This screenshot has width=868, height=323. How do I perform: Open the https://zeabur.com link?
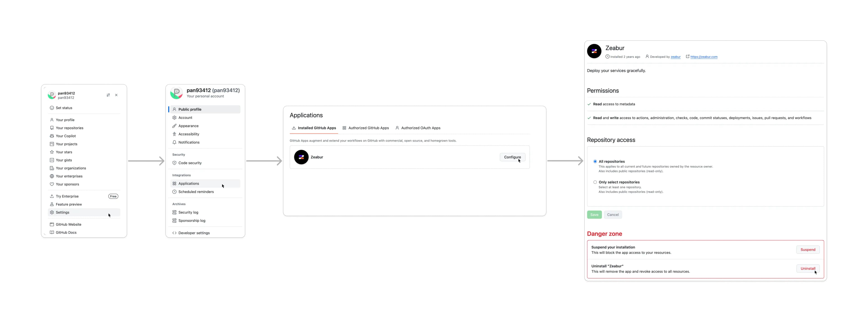(x=704, y=57)
